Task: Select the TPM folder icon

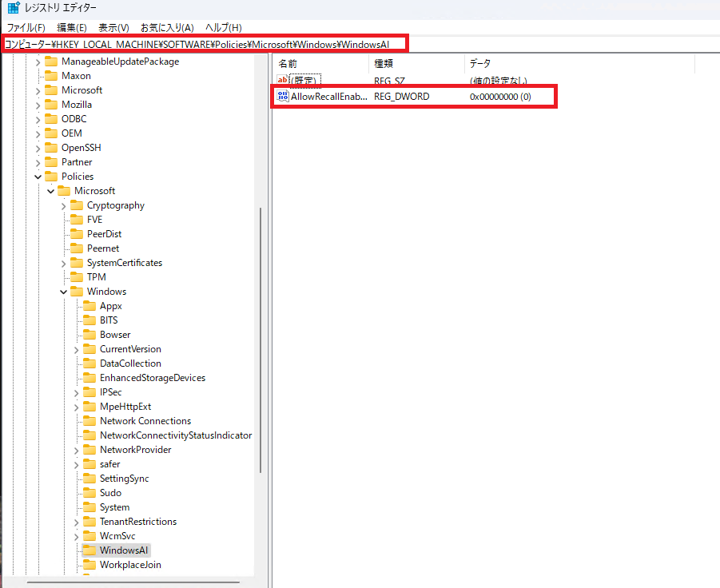Action: 77,276
